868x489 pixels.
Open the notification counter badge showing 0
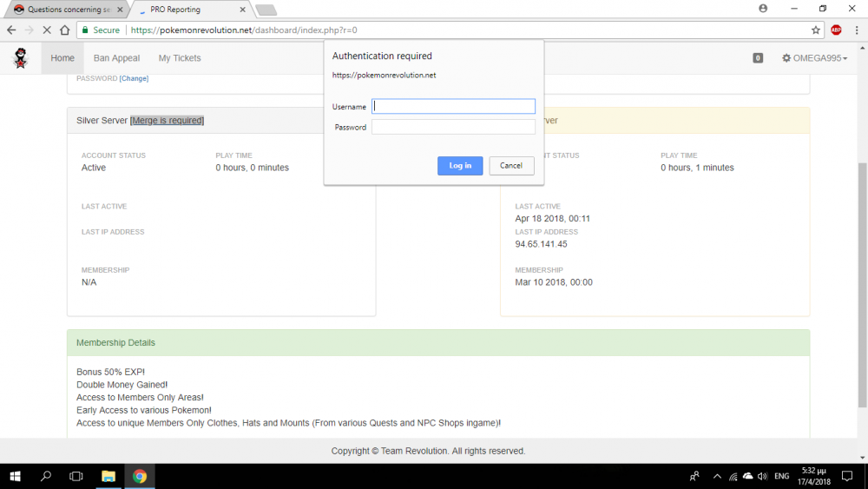pyautogui.click(x=758, y=57)
